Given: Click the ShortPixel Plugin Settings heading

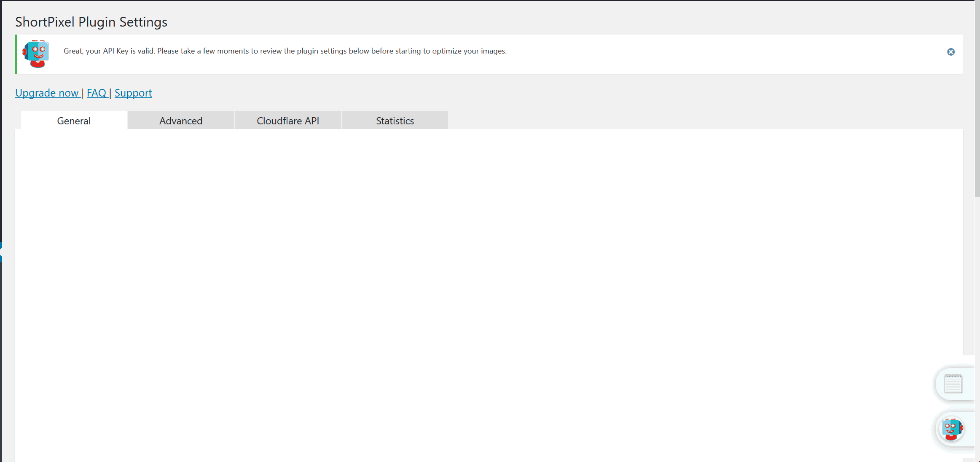Looking at the screenshot, I should (x=91, y=22).
